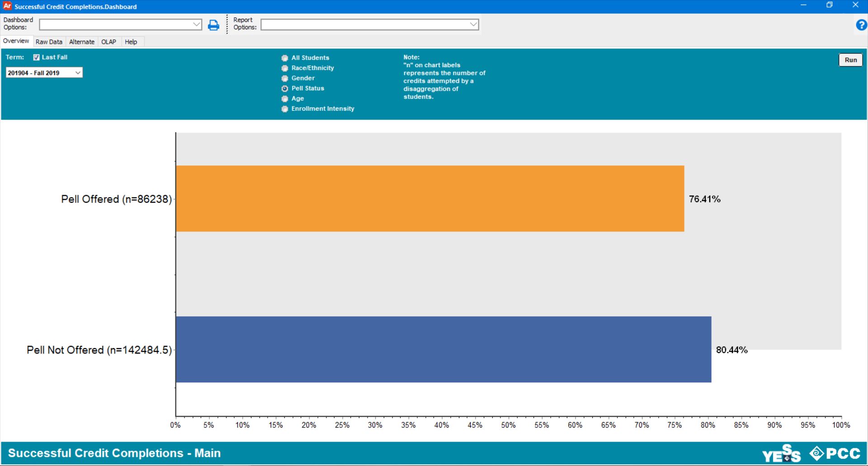The width and height of the screenshot is (868, 466).
Task: Click the Argos app icon in title bar
Action: (x=7, y=6)
